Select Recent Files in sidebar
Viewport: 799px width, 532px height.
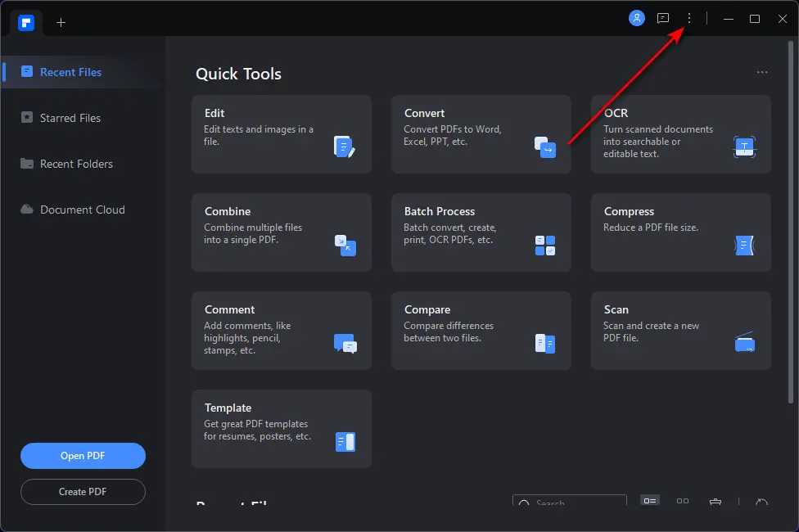tap(70, 72)
